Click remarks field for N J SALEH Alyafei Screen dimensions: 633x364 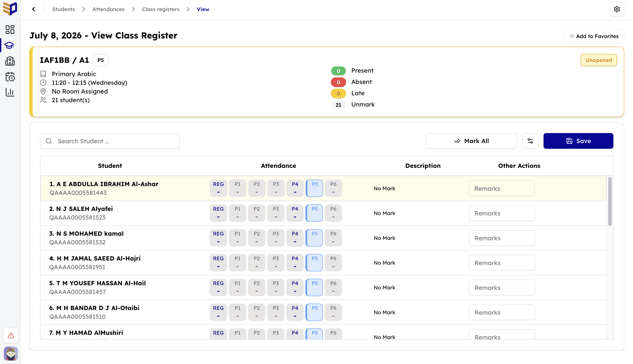pyautogui.click(x=502, y=213)
